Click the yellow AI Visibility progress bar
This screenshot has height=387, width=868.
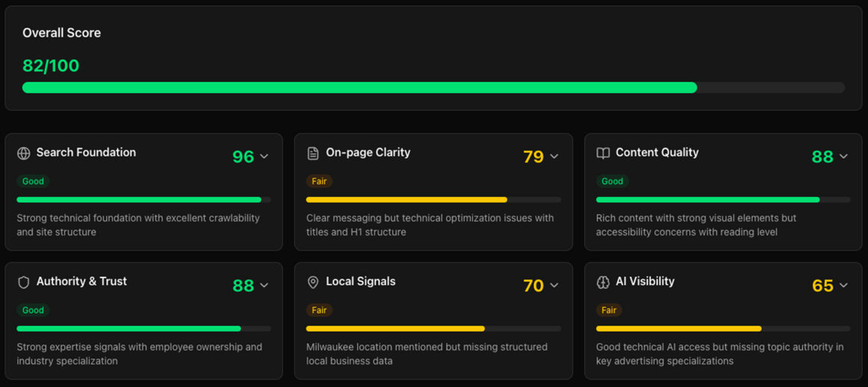click(678, 329)
